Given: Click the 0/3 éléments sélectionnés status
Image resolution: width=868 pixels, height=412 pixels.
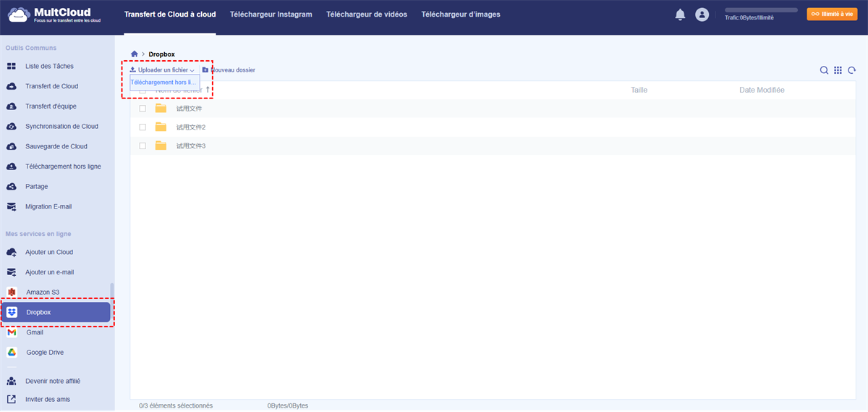Looking at the screenshot, I should coord(176,405).
